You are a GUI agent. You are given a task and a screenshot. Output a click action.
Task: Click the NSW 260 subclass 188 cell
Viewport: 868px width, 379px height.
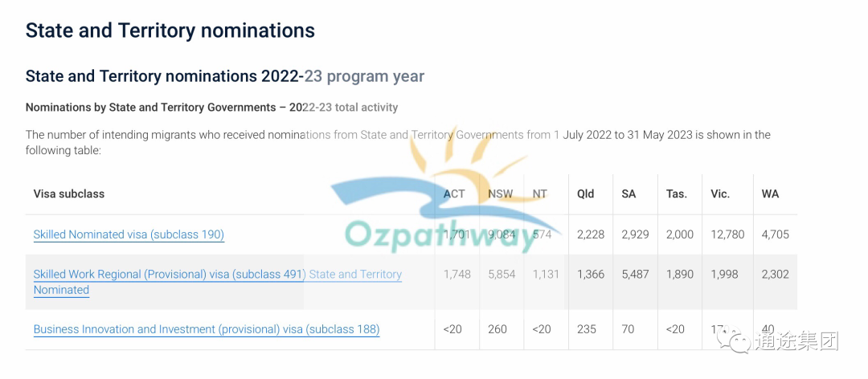(497, 329)
